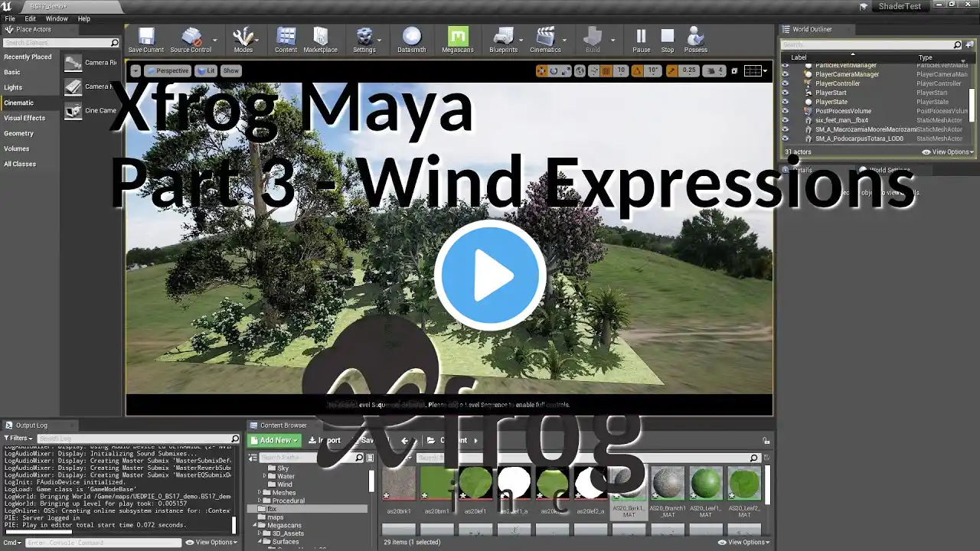Open rotation snap value 10° dropdown
Screen dimensions: 980x551
pyautogui.click(x=653, y=70)
